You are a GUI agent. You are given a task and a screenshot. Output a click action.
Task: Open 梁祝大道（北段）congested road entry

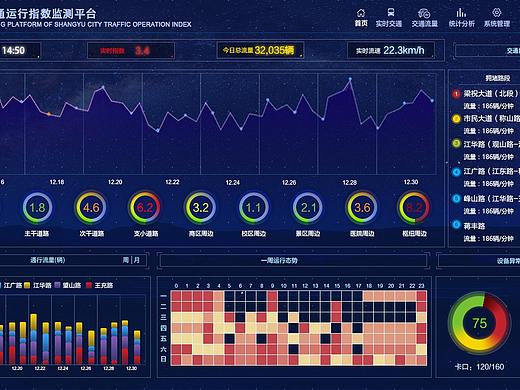click(x=490, y=94)
